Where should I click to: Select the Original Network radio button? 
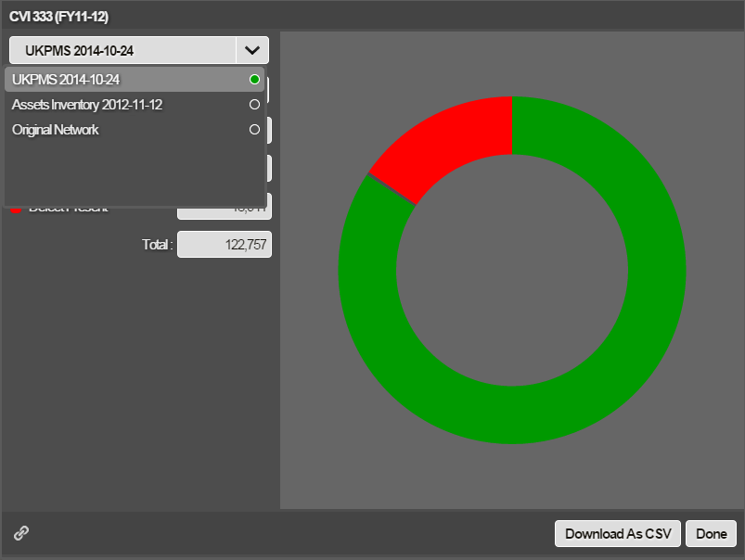coord(254,130)
